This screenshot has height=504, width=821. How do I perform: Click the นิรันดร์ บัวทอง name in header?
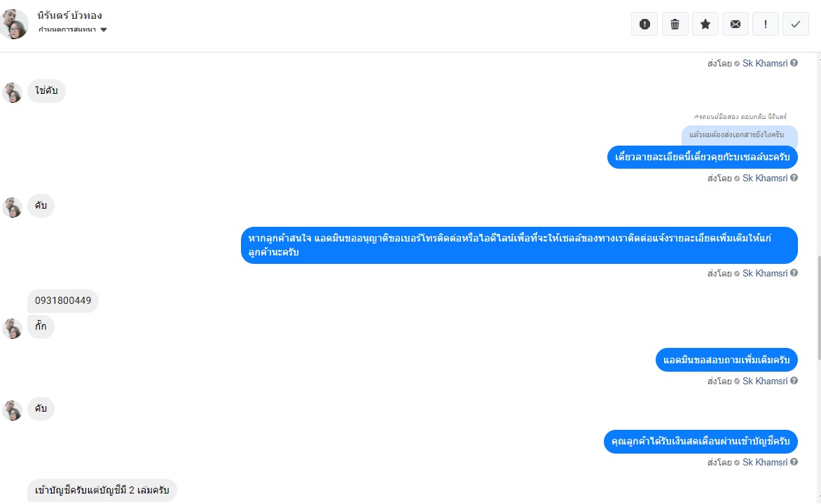point(69,15)
